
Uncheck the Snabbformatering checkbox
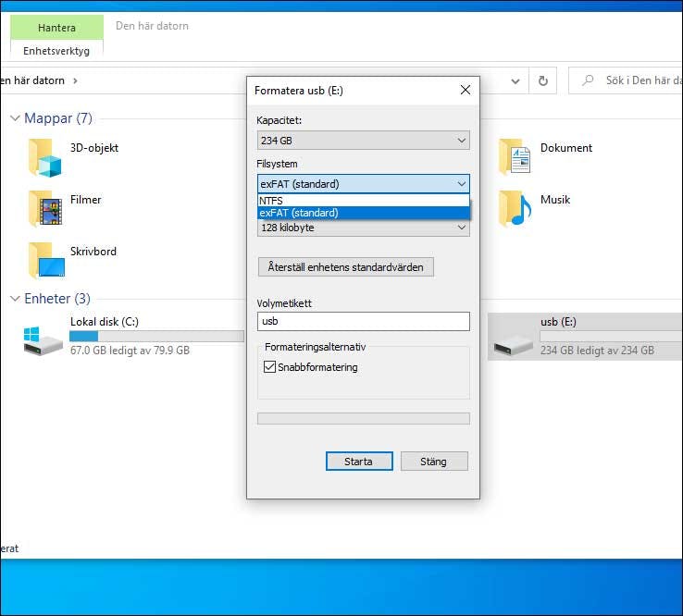pyautogui.click(x=269, y=367)
